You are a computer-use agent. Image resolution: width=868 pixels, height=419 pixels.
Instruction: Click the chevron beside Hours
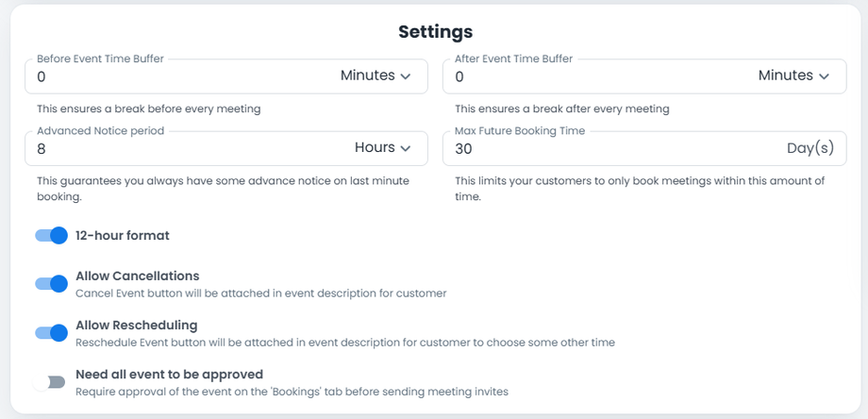pos(406,149)
